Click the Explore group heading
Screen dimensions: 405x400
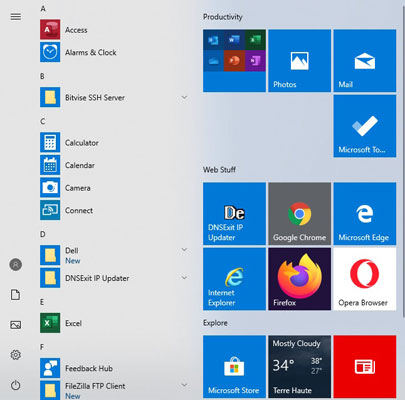[x=215, y=323]
